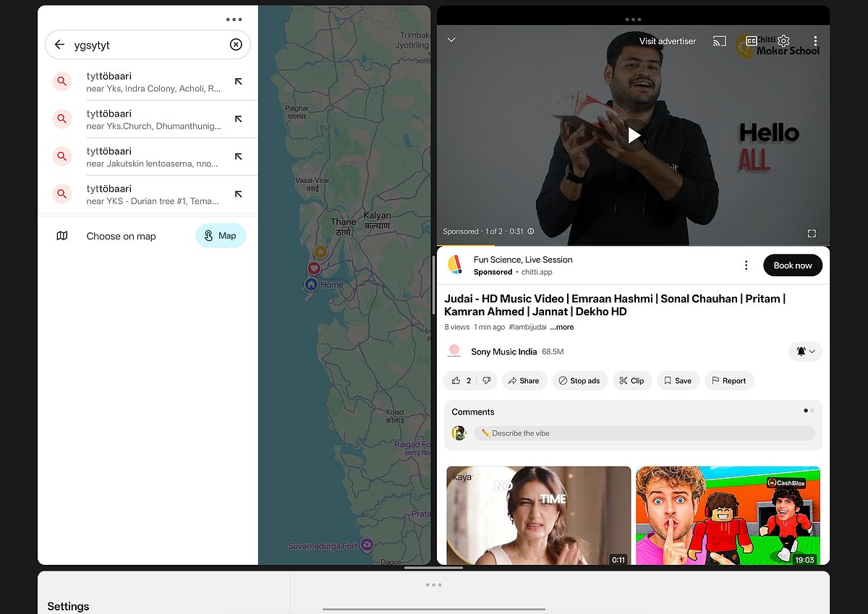
Task: Open three-dot menu beside Fun Science ad
Action: pos(746,265)
